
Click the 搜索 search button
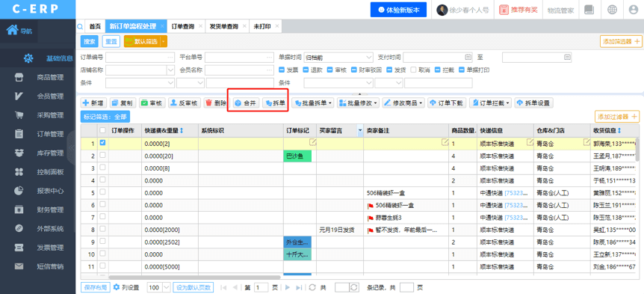(x=90, y=42)
